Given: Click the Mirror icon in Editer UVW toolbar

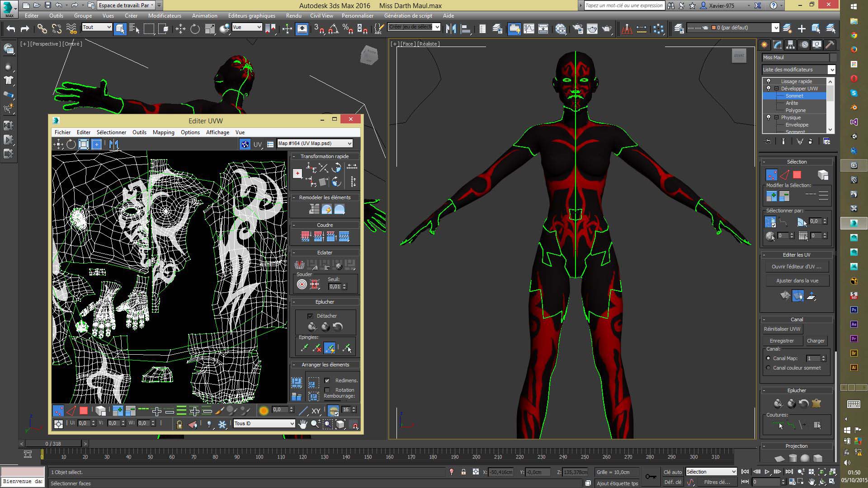Looking at the screenshot, I should click(113, 144).
